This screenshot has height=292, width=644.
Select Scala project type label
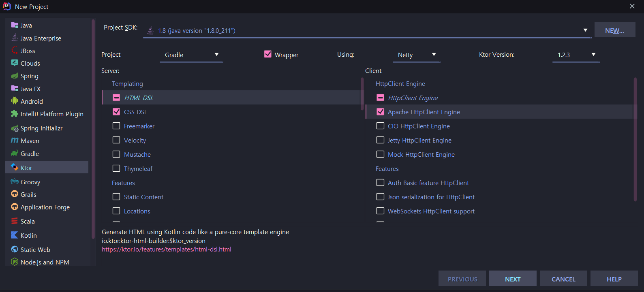coord(28,222)
